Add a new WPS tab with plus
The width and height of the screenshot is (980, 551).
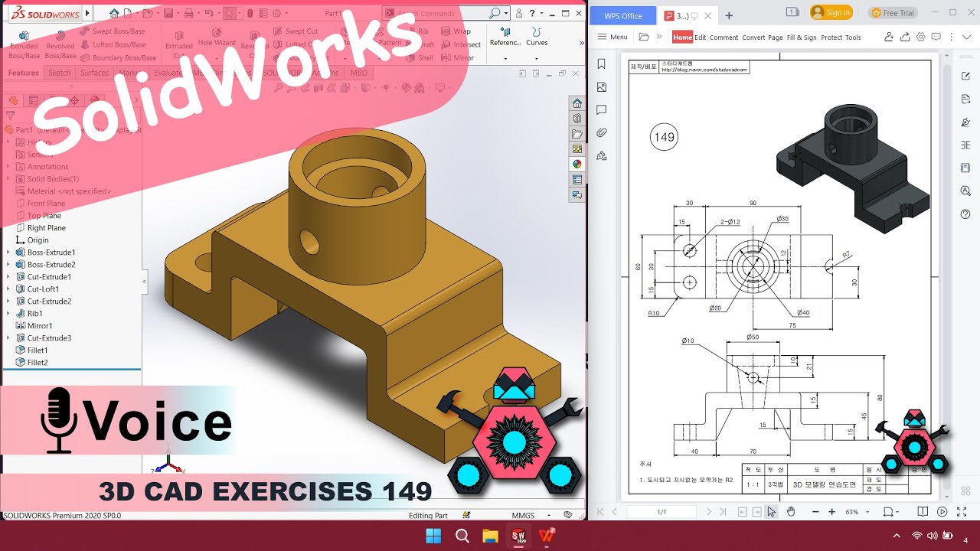(729, 15)
